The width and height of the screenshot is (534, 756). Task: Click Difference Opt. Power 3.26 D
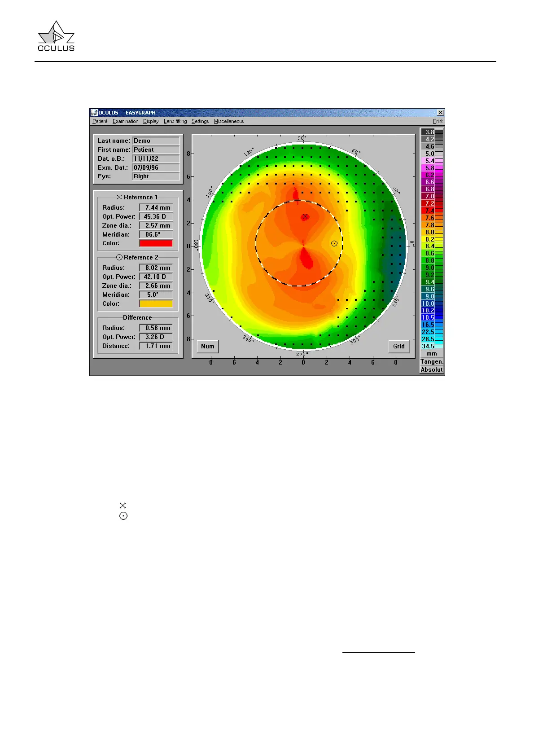(x=156, y=337)
